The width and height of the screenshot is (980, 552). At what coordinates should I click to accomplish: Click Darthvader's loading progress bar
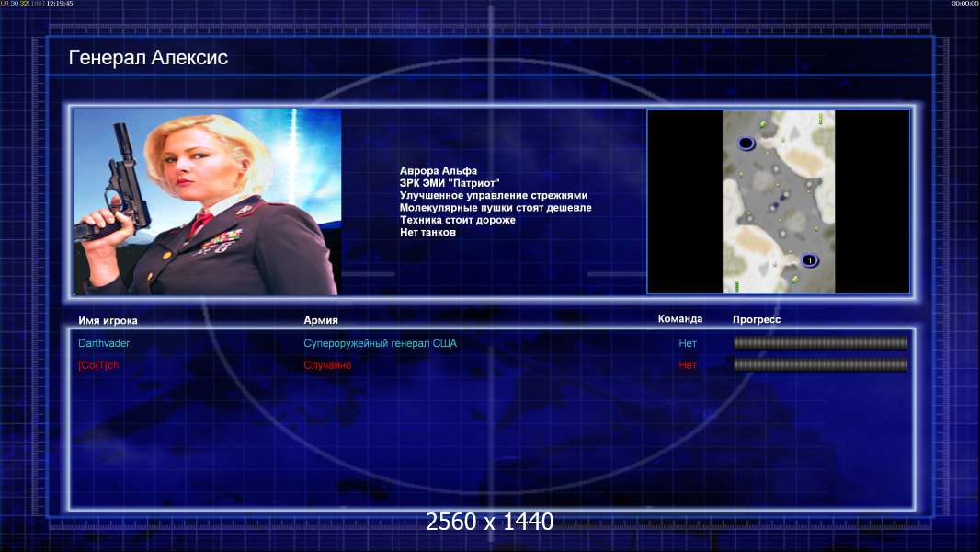[x=820, y=342]
